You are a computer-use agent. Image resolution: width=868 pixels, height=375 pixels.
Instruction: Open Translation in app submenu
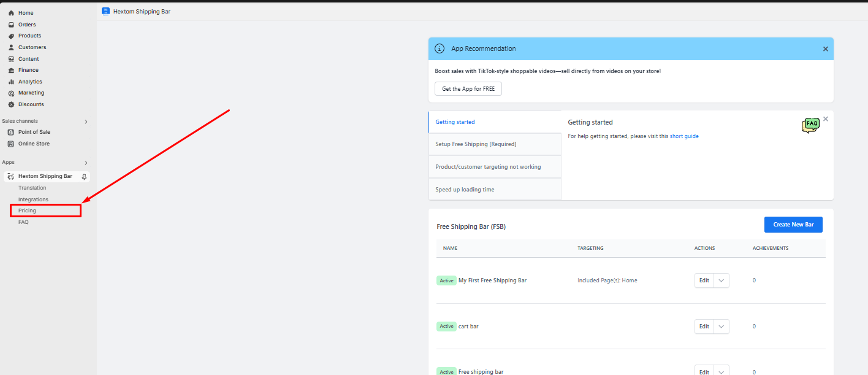32,188
